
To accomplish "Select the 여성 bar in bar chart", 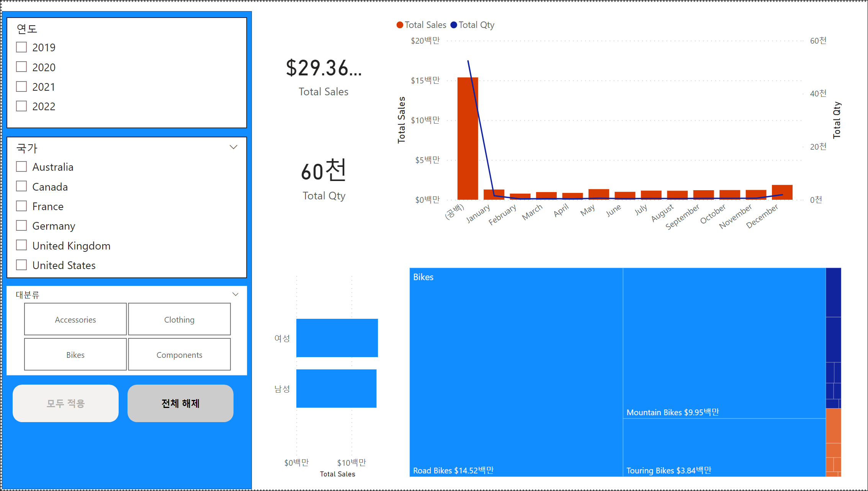I will (x=337, y=338).
